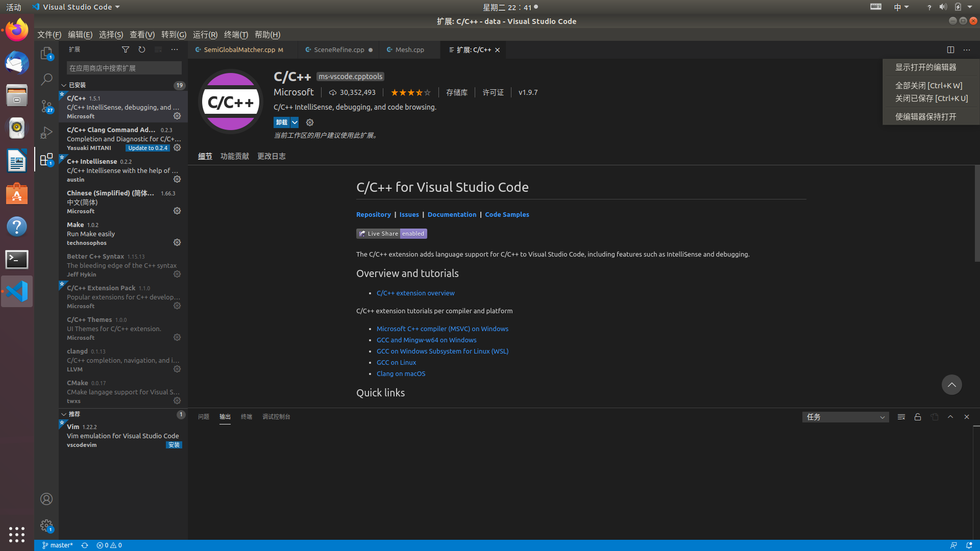Image resolution: width=980 pixels, height=551 pixels.
Task: Open the Terminal menu
Action: (236, 35)
